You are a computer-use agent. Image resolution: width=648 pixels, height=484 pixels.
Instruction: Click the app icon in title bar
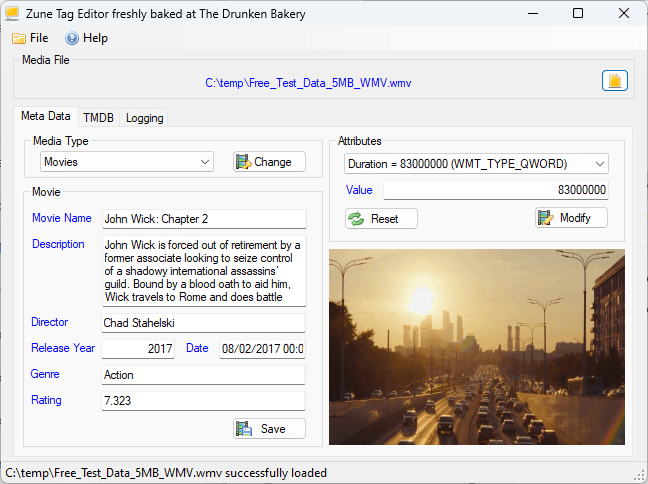click(12, 14)
